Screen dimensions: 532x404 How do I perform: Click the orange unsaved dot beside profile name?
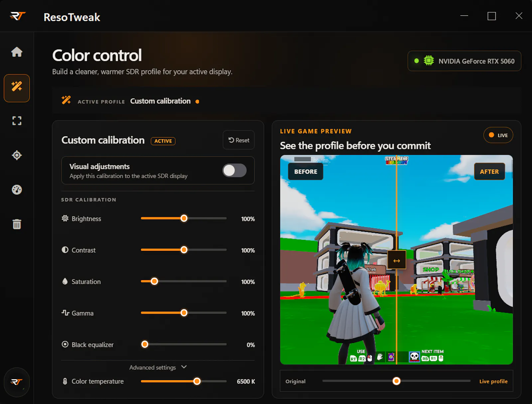pyautogui.click(x=198, y=102)
